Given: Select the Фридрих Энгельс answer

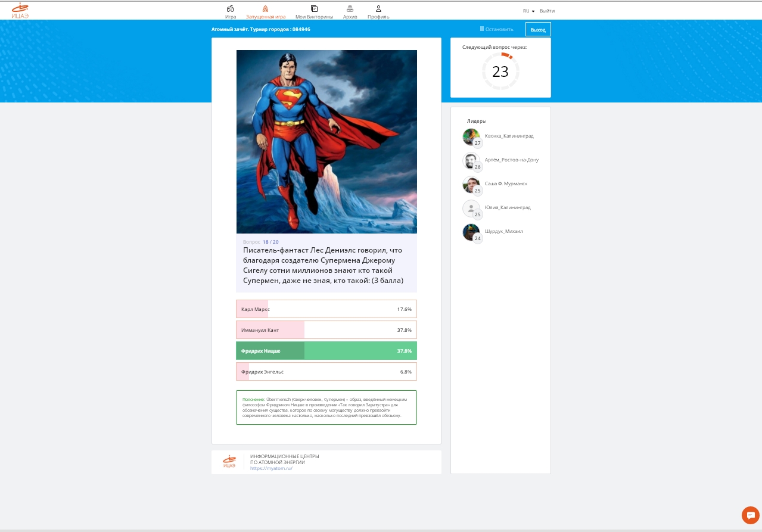Looking at the screenshot, I should click(x=326, y=372).
